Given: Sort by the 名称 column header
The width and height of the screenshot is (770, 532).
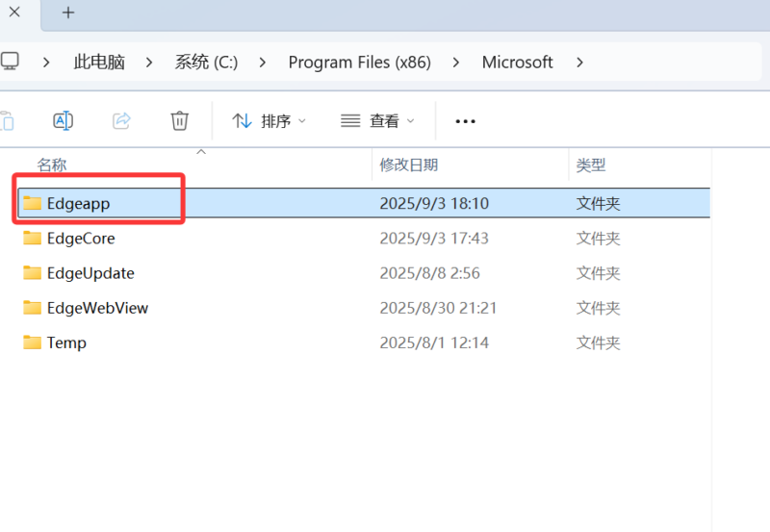Looking at the screenshot, I should [x=52, y=165].
